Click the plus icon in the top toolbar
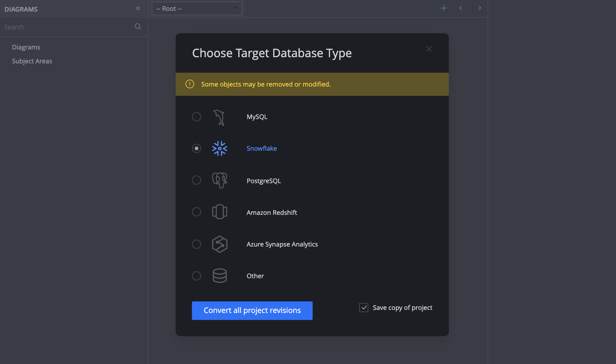Viewport: 616px width, 364px height. [443, 8]
